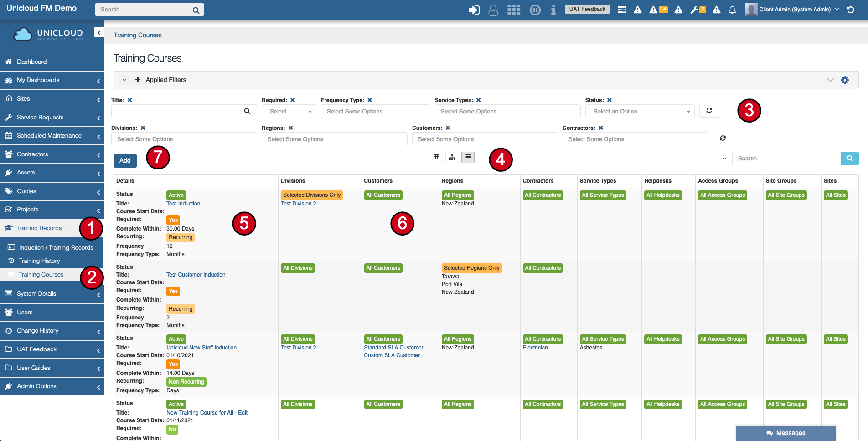868x441 pixels.
Task: Click the login arrow icon in top bar
Action: click(474, 10)
